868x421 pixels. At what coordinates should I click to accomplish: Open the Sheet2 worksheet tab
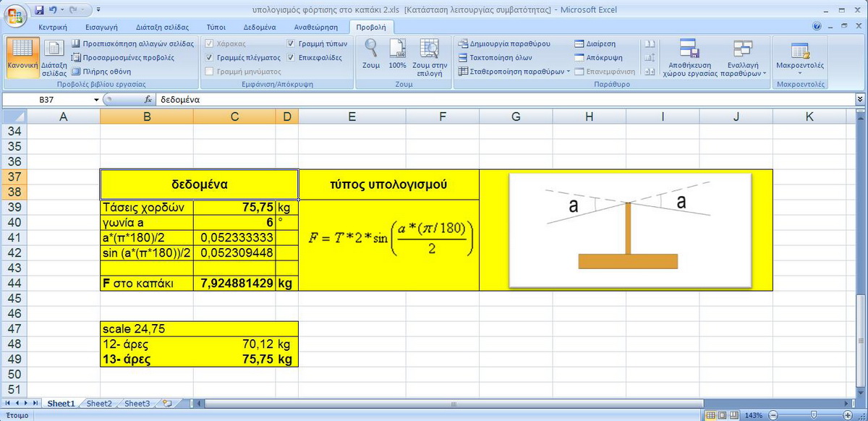point(99,404)
